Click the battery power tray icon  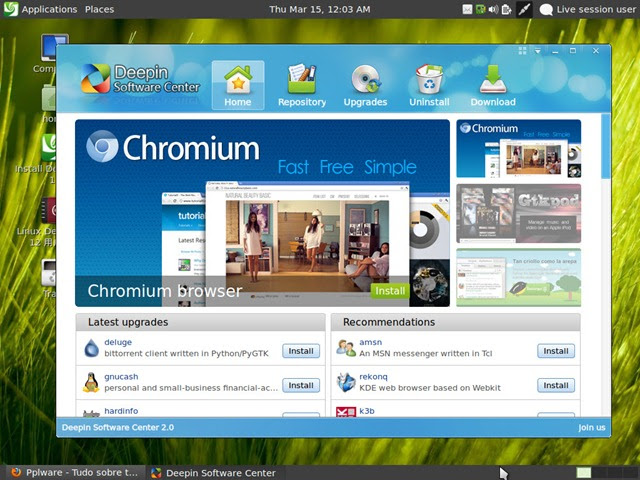point(507,9)
